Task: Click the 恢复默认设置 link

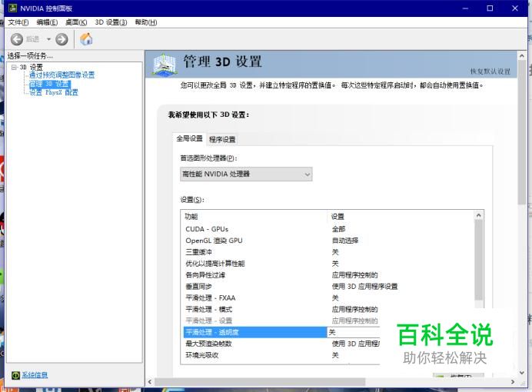Action: [x=490, y=71]
